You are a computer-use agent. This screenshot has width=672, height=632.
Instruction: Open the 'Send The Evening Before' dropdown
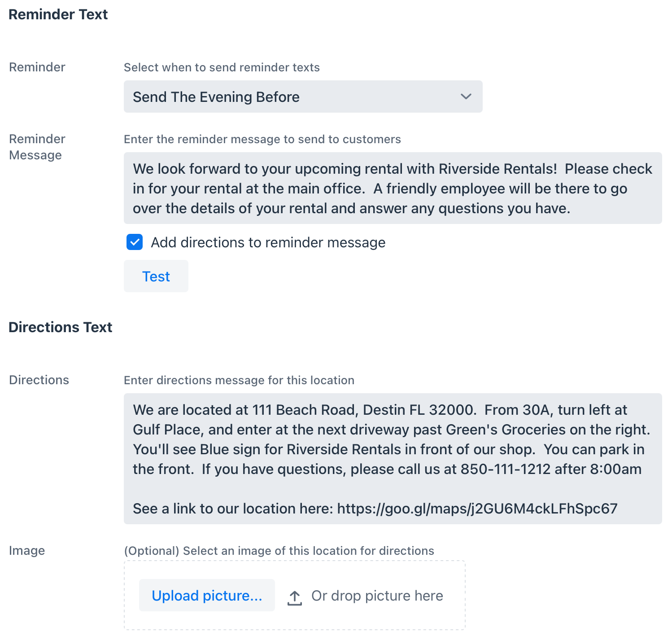303,97
